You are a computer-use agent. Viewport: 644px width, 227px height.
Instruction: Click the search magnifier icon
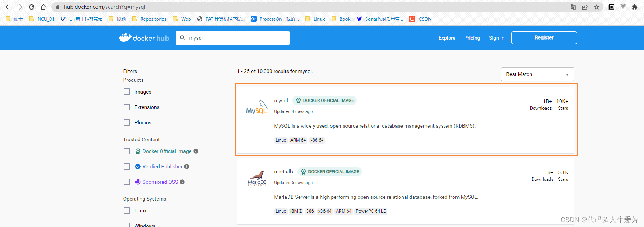coord(183,38)
